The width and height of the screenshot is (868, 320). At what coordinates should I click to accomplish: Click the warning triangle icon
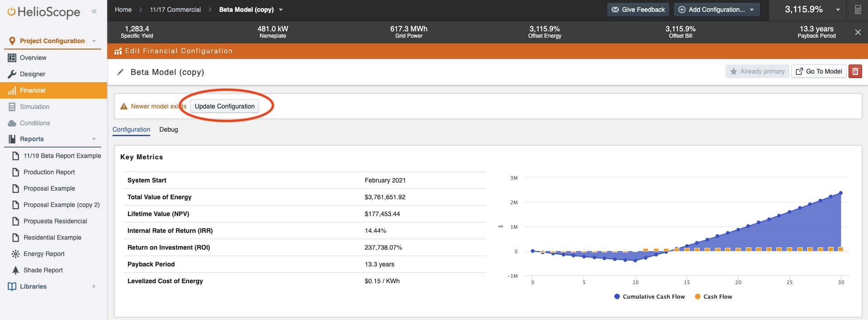(124, 106)
